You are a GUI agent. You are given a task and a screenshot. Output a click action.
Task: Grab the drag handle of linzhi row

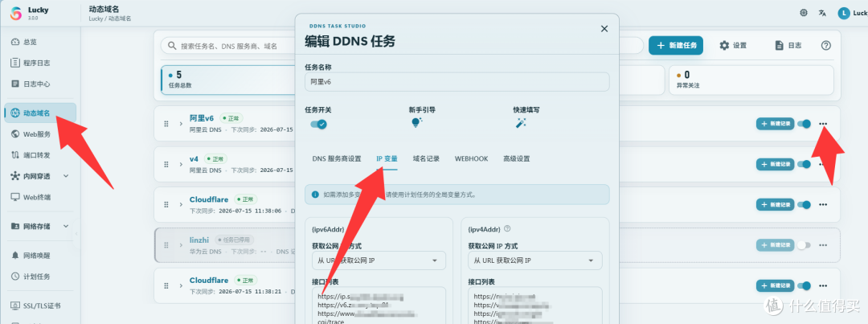[x=166, y=244]
